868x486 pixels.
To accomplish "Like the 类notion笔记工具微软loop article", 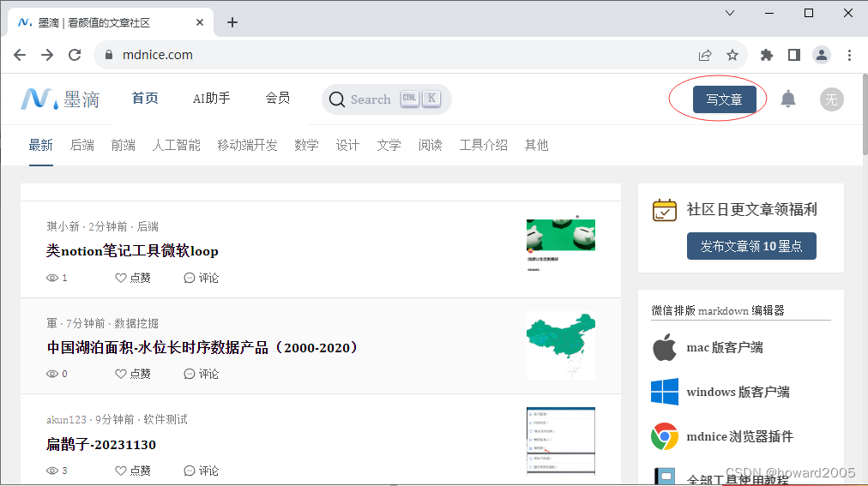I will [133, 278].
